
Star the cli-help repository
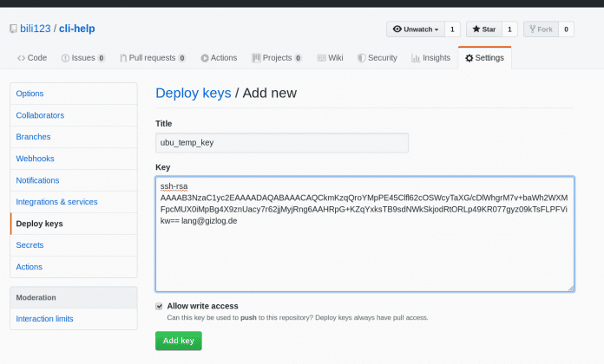(x=483, y=29)
